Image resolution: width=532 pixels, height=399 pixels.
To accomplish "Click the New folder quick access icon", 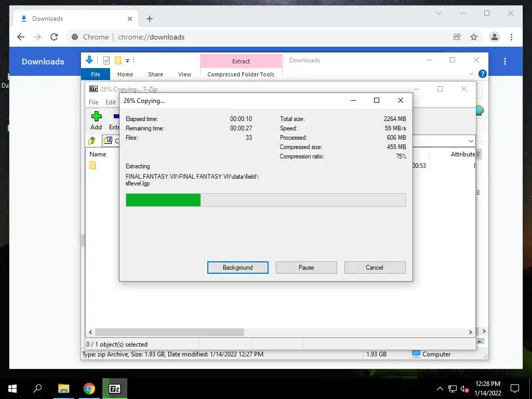I will 118,60.
